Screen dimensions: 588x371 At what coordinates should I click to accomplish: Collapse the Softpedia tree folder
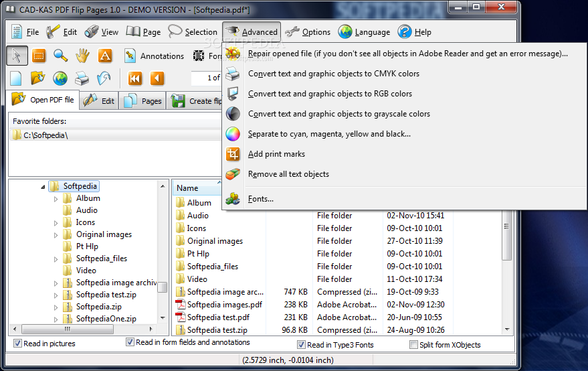[x=43, y=187]
